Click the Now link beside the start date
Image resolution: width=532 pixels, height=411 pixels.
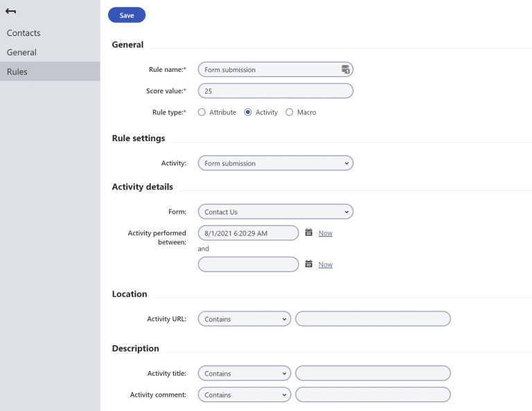click(326, 233)
